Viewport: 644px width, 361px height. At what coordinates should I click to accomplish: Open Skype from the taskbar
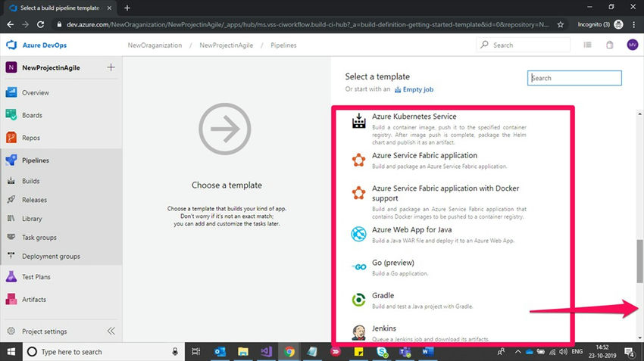pyautogui.click(x=382, y=352)
